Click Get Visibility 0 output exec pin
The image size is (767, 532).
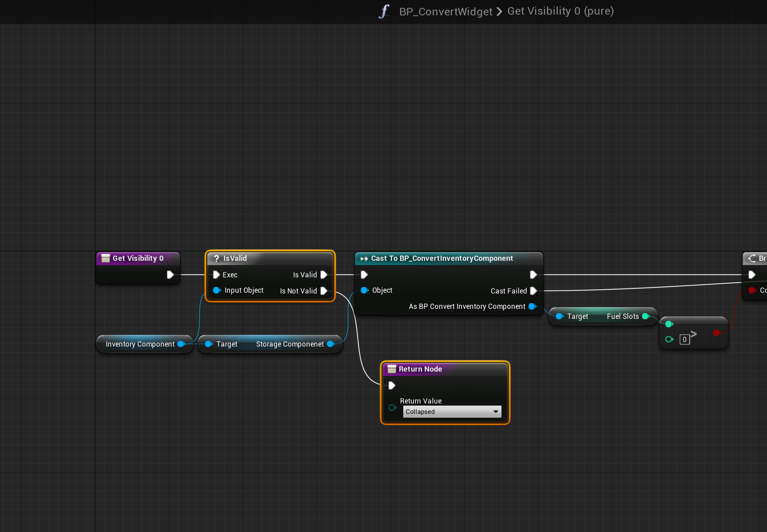pyautogui.click(x=170, y=275)
